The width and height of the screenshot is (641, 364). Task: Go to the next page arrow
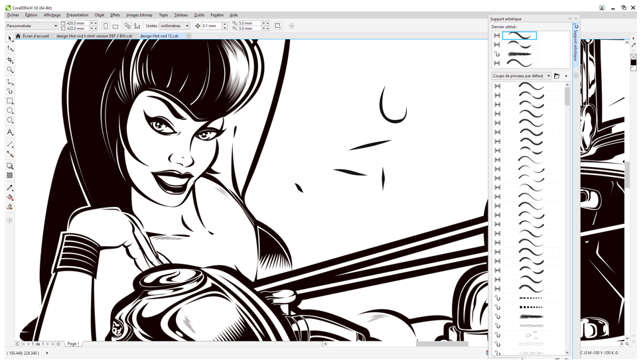(48, 344)
